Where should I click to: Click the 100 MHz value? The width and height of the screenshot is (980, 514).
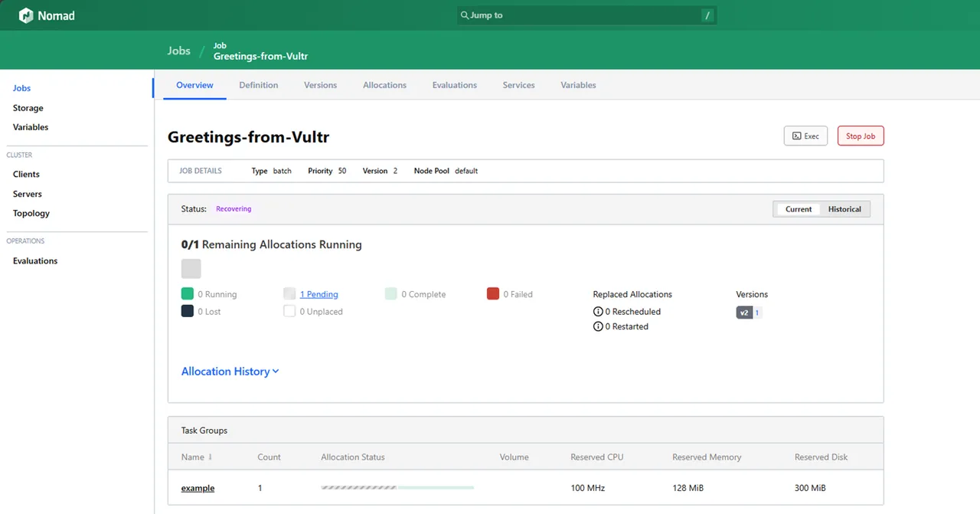pyautogui.click(x=589, y=488)
